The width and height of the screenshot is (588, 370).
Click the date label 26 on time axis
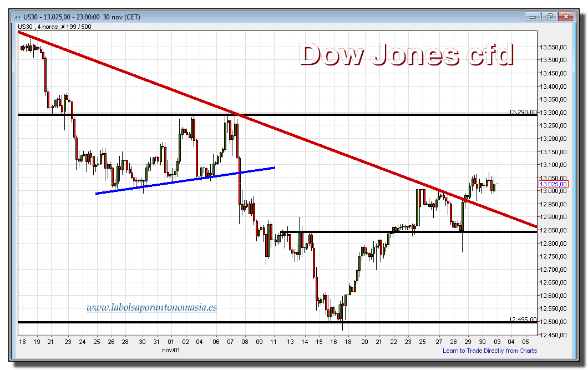pos(111,342)
